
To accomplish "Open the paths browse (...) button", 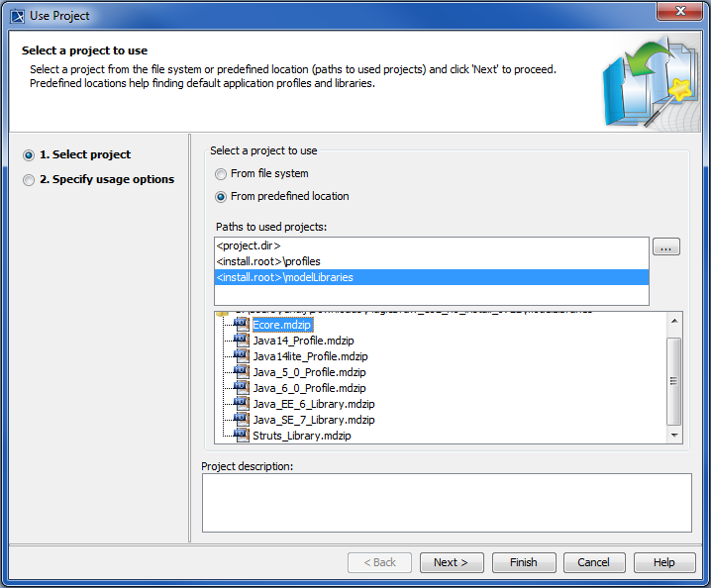I will pyautogui.click(x=666, y=247).
